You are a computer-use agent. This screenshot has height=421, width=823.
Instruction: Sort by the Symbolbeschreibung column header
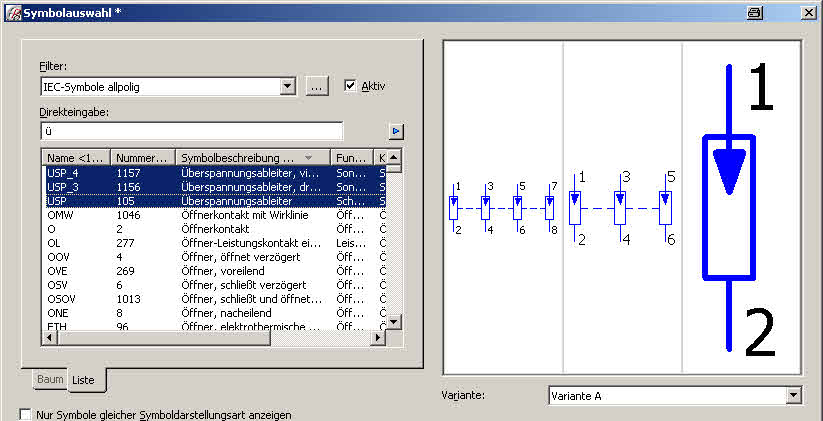click(x=253, y=157)
